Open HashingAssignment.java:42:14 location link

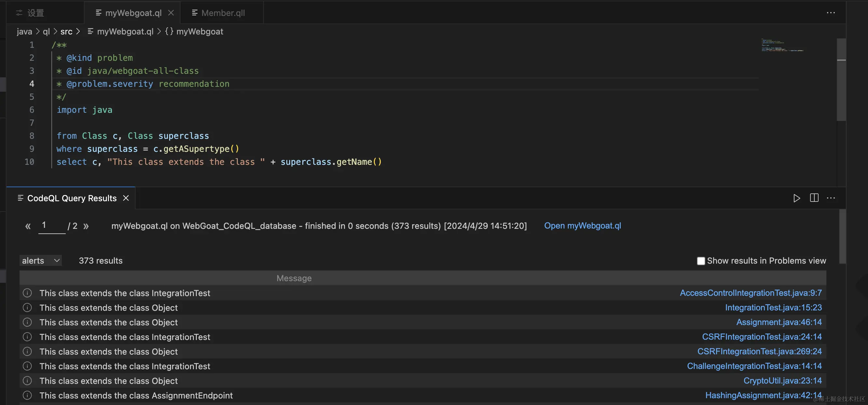(x=763, y=395)
